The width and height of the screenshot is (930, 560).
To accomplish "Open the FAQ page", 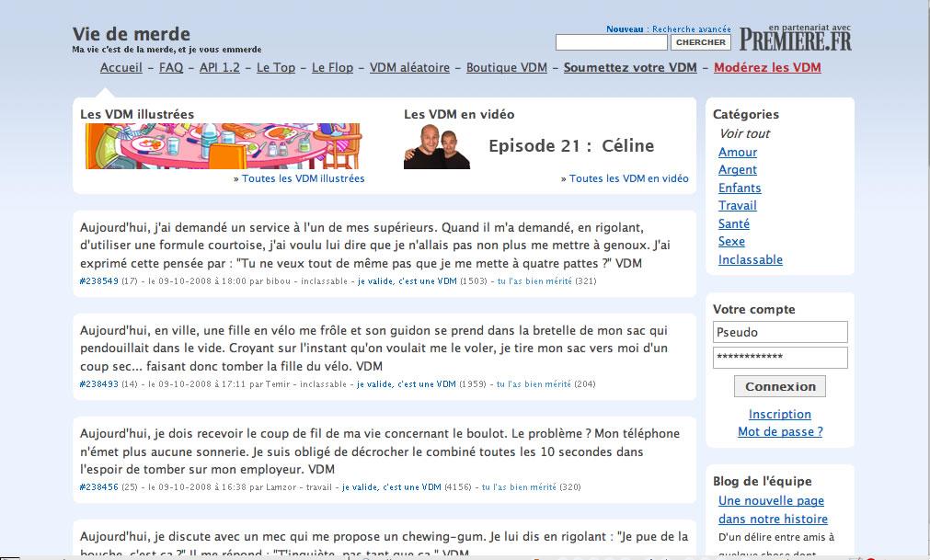I will tap(171, 67).
